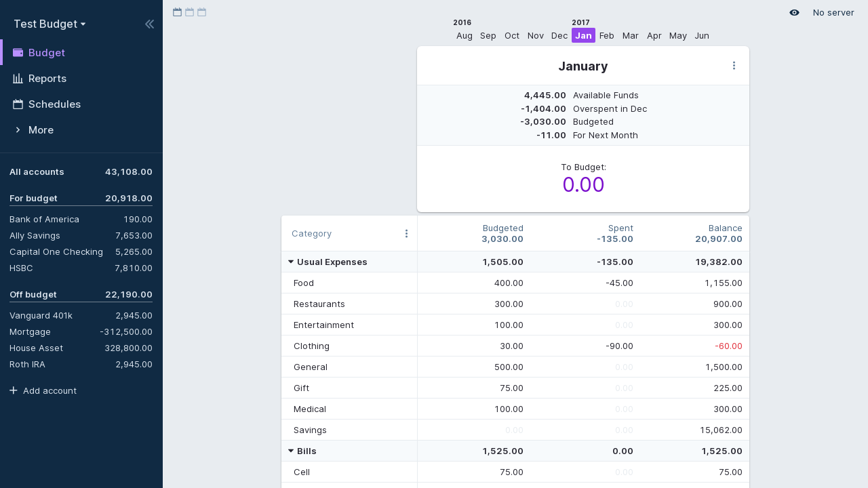868x488 pixels.
Task: Click Add account in the sidebar
Action: click(x=43, y=390)
